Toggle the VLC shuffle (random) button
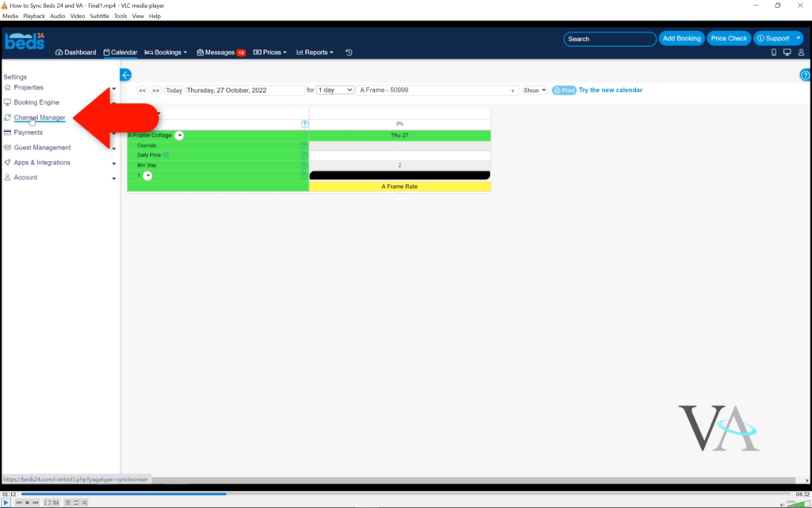 [x=85, y=502]
